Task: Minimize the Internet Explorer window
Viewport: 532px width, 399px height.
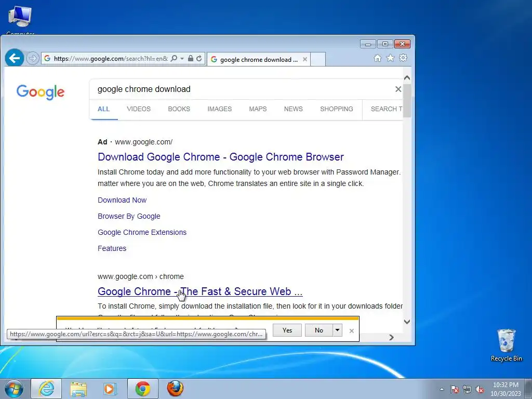Action: click(368, 44)
